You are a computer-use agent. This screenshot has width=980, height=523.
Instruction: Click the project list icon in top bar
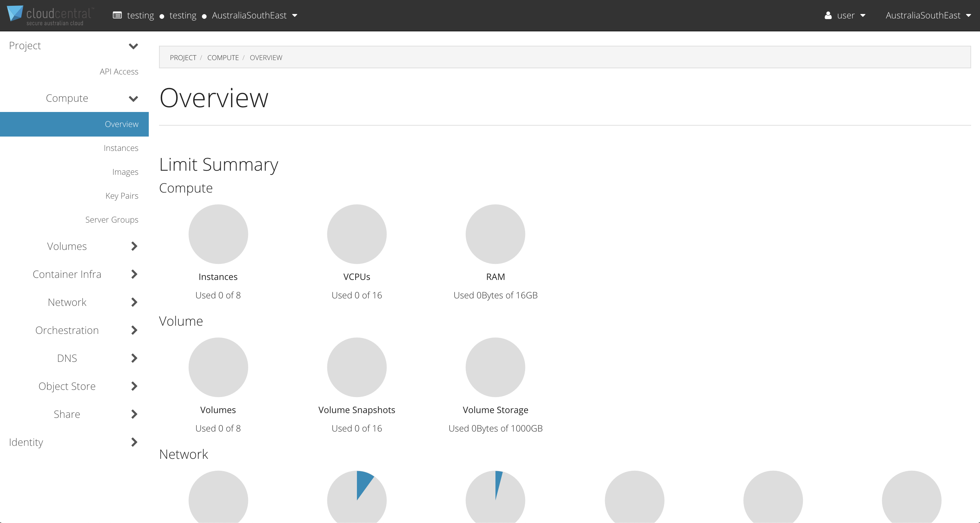coord(117,15)
